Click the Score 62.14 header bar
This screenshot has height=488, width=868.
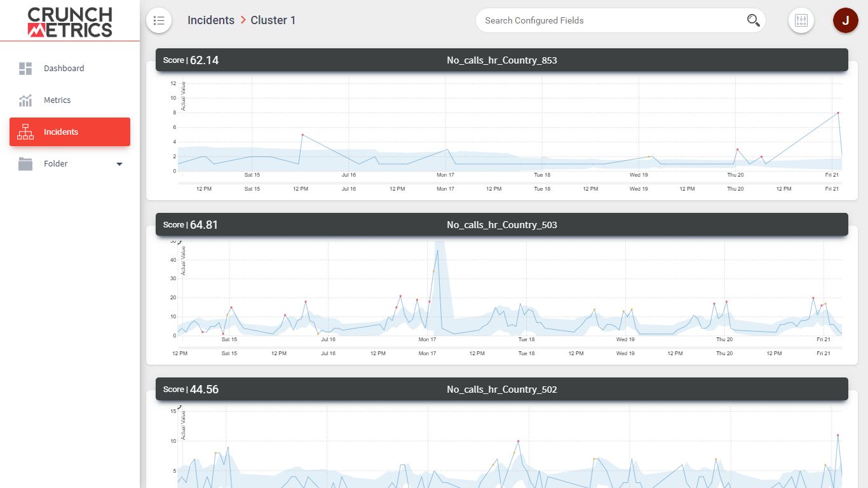coord(191,60)
